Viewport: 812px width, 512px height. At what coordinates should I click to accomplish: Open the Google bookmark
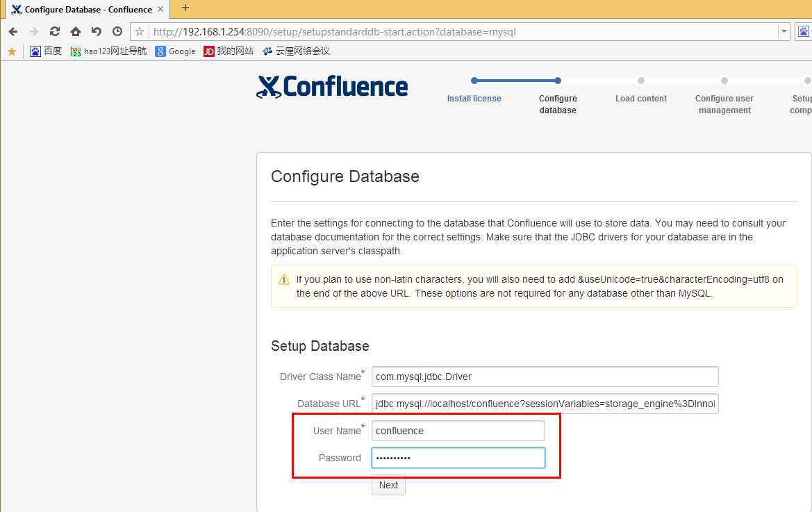tap(176, 51)
